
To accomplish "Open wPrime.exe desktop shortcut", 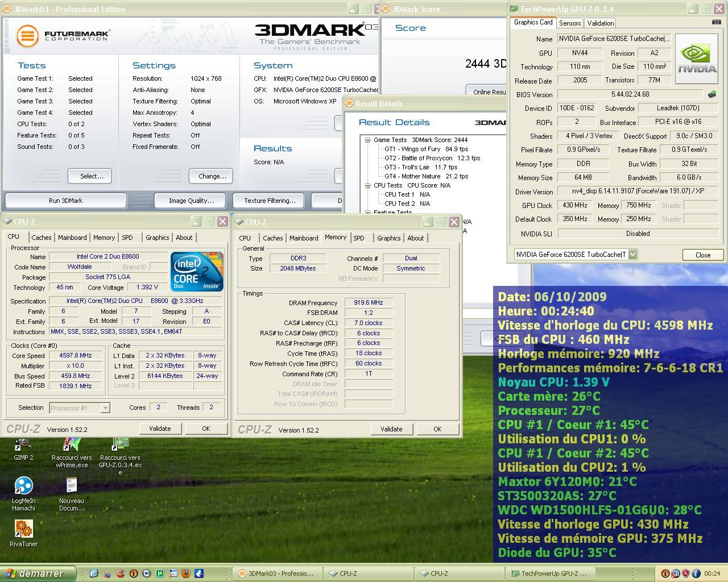I will [72, 452].
